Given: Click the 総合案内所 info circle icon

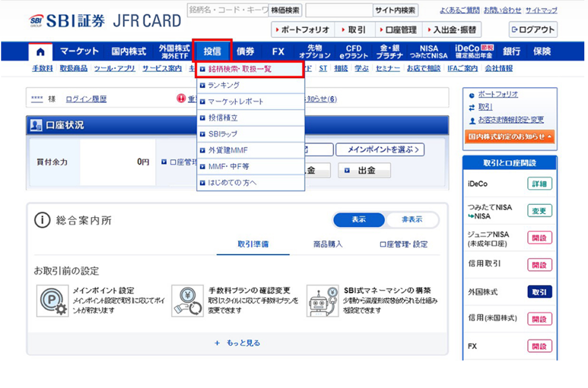Looking at the screenshot, I should 42,220.
